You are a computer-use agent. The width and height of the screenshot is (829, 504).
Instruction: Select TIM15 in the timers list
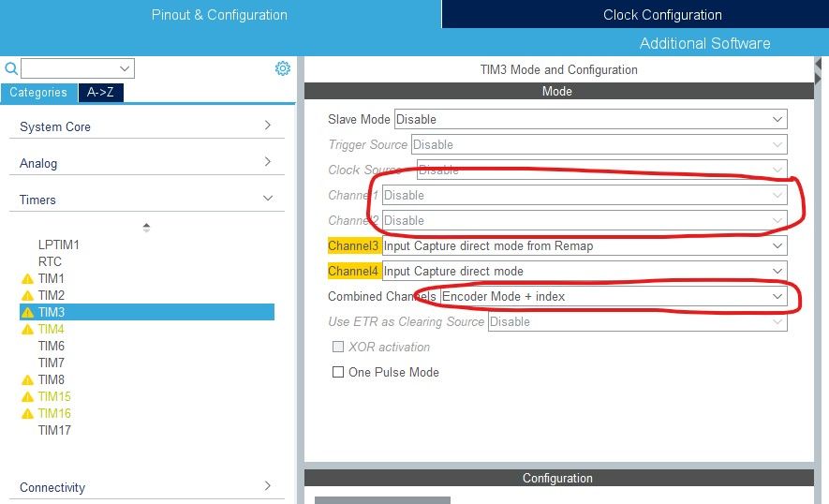[54, 397]
